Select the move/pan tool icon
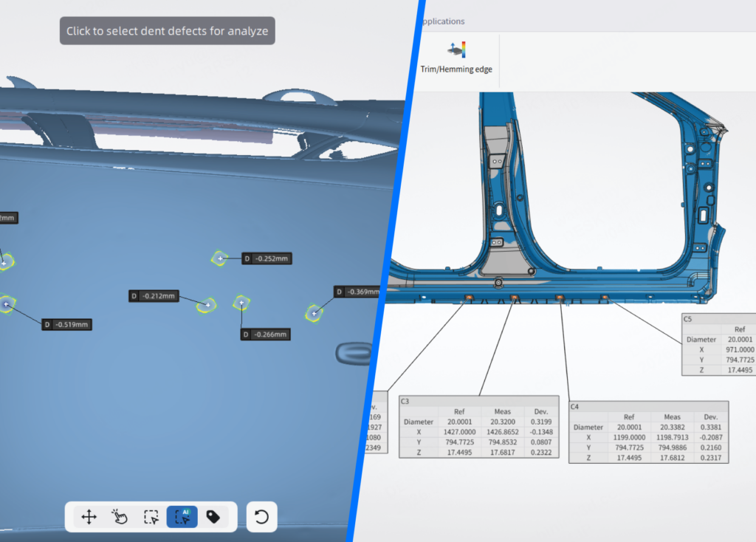This screenshot has width=756, height=542. coord(89,517)
